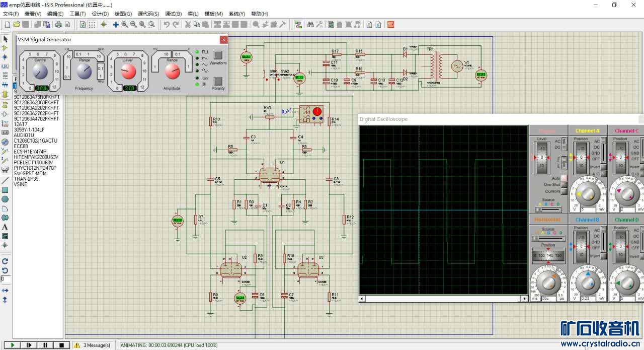The height and width of the screenshot is (350, 644).
Task: Click the 3 Message(s) status indicator
Action: [x=93, y=345]
